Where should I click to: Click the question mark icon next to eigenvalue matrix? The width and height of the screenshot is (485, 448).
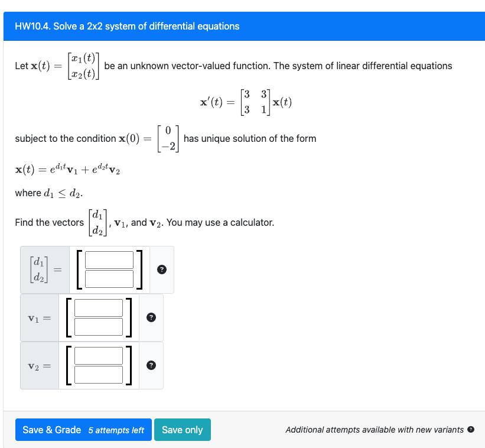[161, 270]
